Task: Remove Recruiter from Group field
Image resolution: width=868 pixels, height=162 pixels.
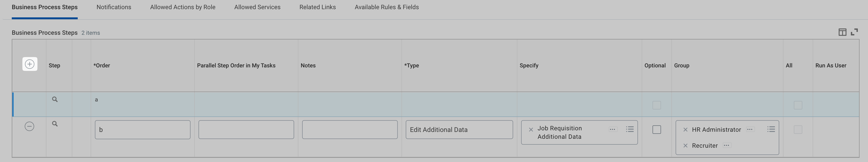Action: pyautogui.click(x=685, y=146)
